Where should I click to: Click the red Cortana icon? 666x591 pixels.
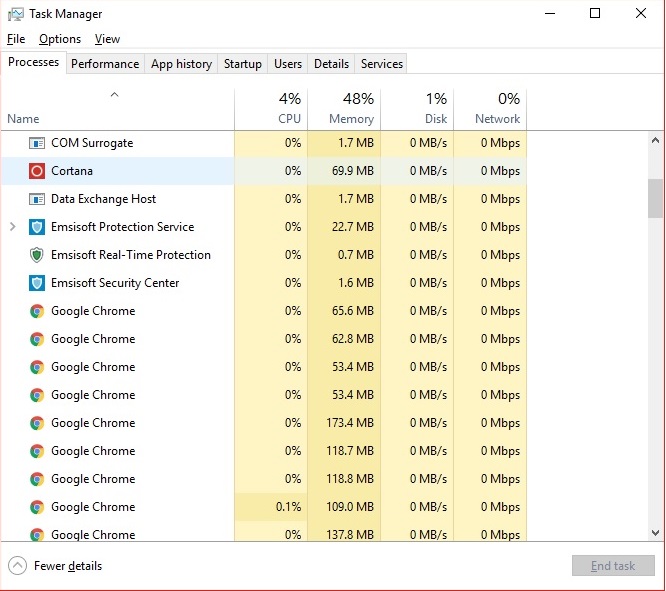pos(37,171)
